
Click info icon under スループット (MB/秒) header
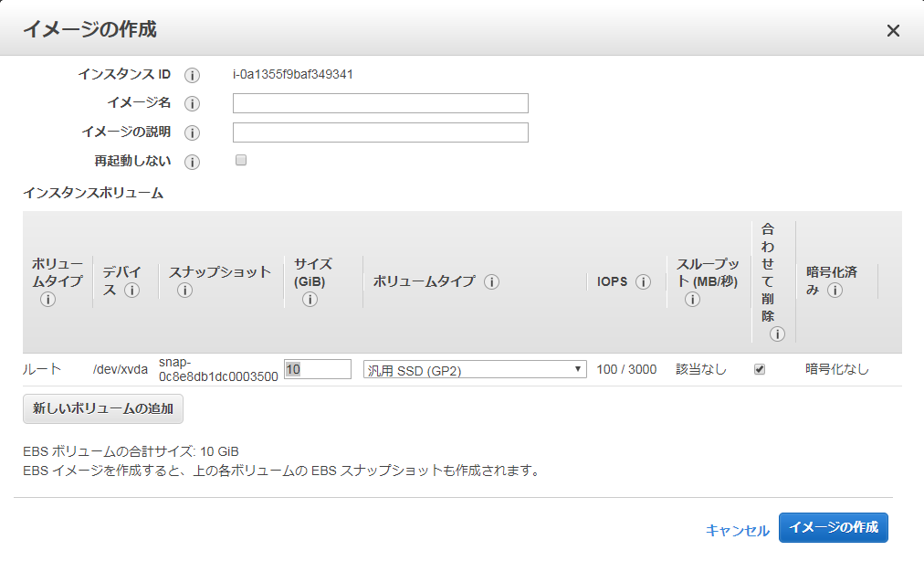tap(692, 300)
